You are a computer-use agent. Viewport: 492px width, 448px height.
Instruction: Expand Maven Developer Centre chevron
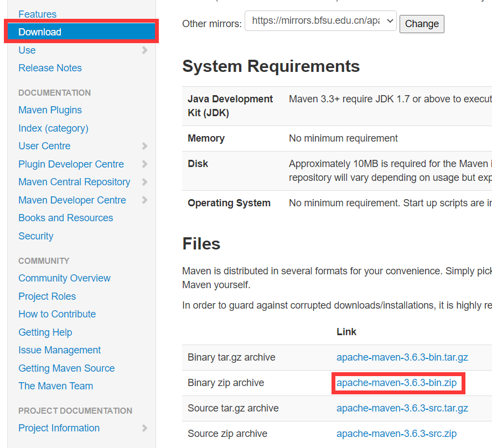pos(144,200)
